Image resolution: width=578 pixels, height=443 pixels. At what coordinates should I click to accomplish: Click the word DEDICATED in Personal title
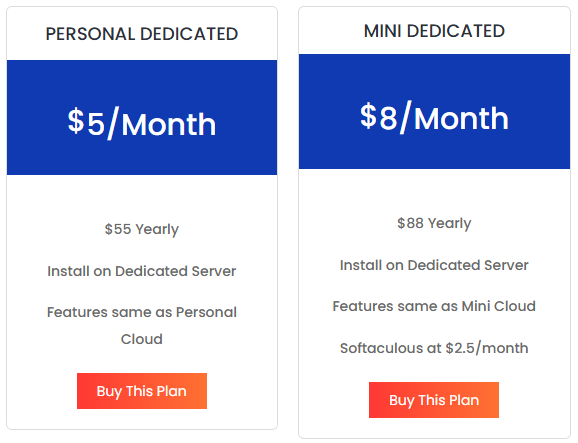189,34
